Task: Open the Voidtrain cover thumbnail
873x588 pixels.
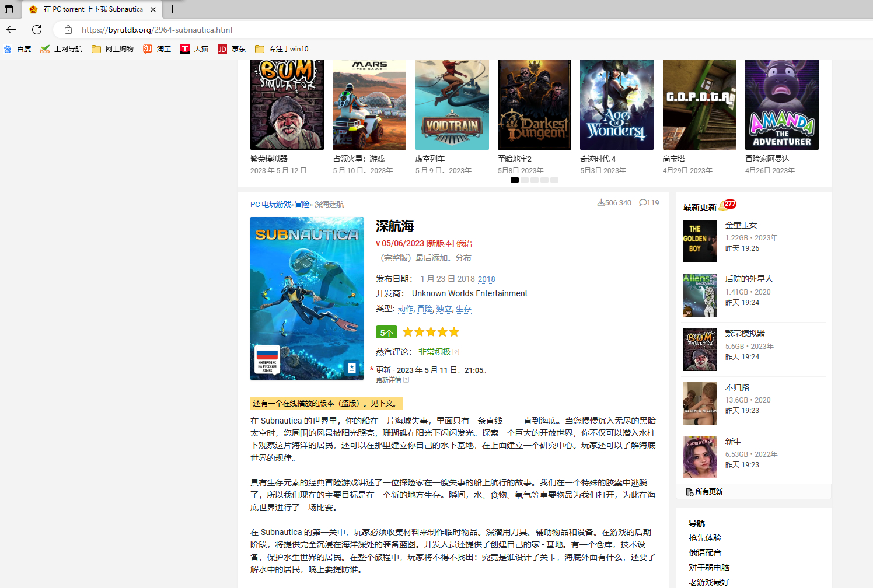Action: click(452, 105)
